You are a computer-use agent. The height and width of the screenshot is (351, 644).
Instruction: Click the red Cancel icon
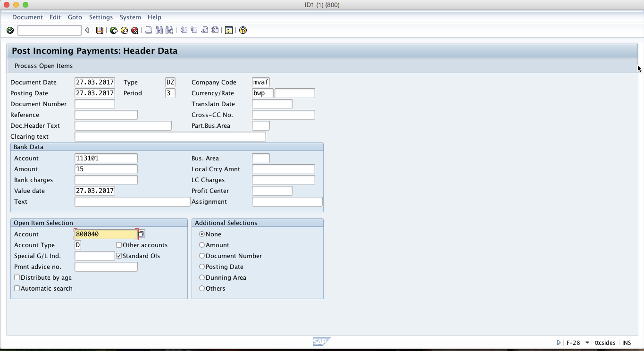pyautogui.click(x=134, y=30)
